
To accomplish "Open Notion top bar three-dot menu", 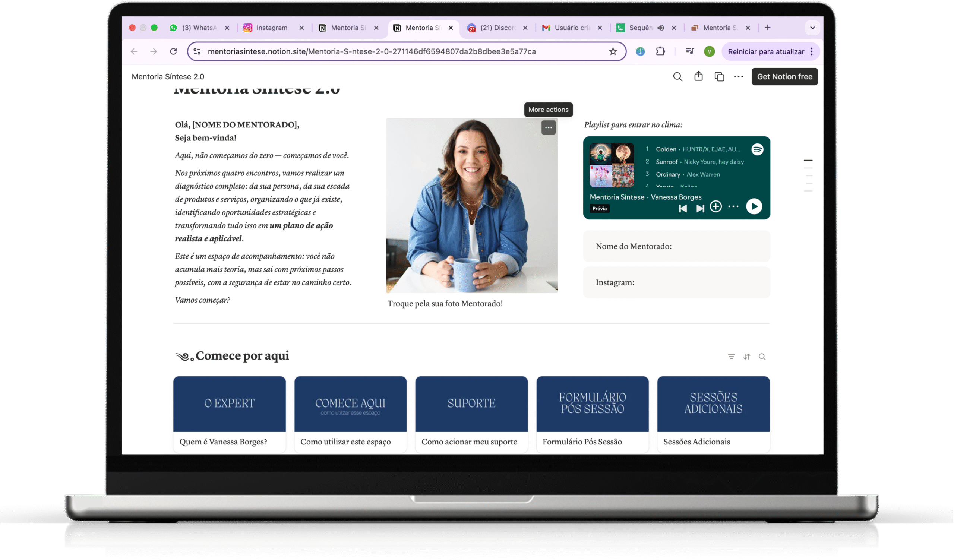I will coord(738,77).
